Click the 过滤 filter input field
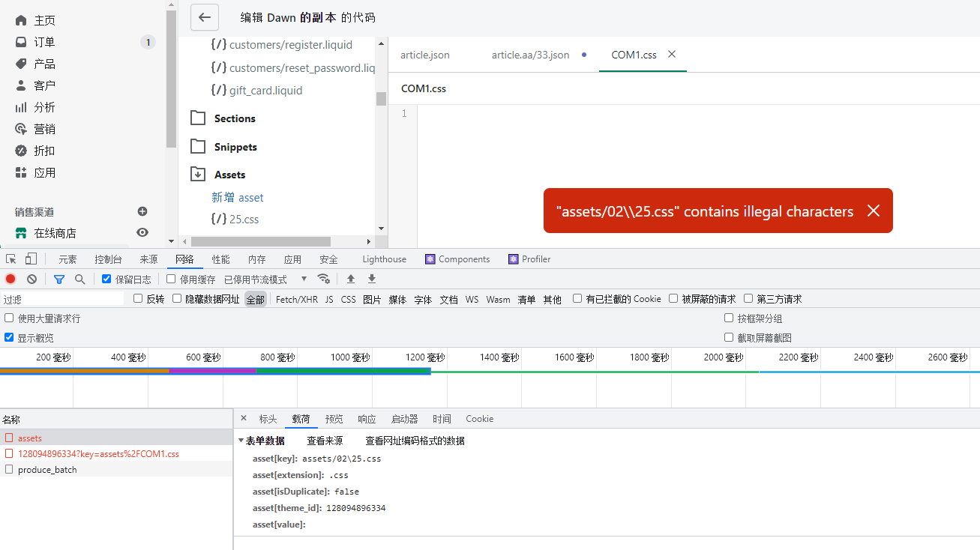 tap(63, 299)
